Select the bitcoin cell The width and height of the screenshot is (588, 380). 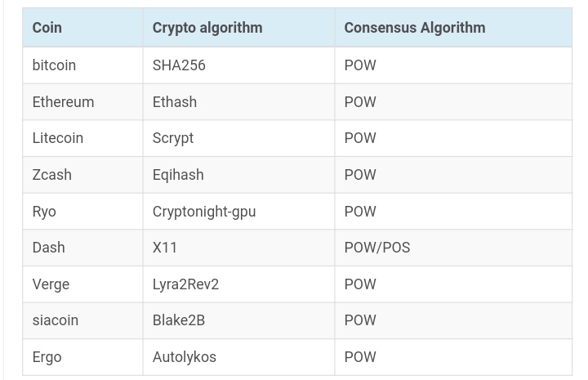point(54,65)
